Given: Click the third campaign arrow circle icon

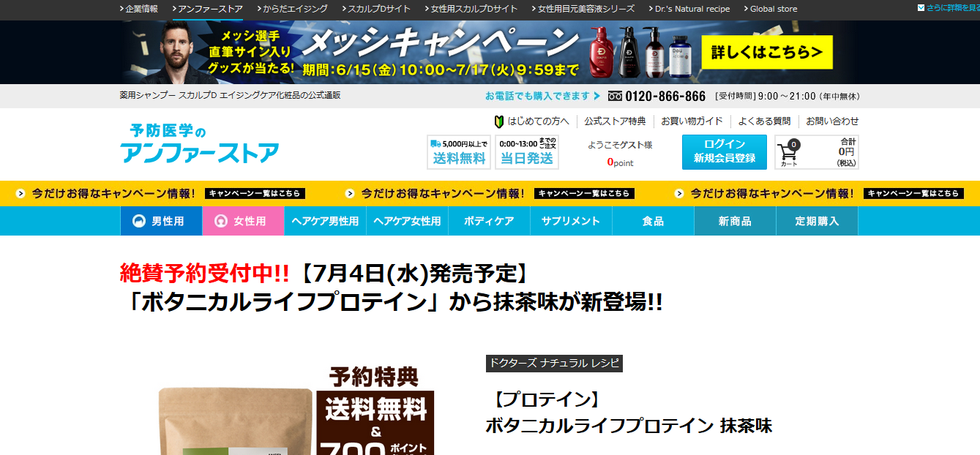Looking at the screenshot, I should (679, 194).
